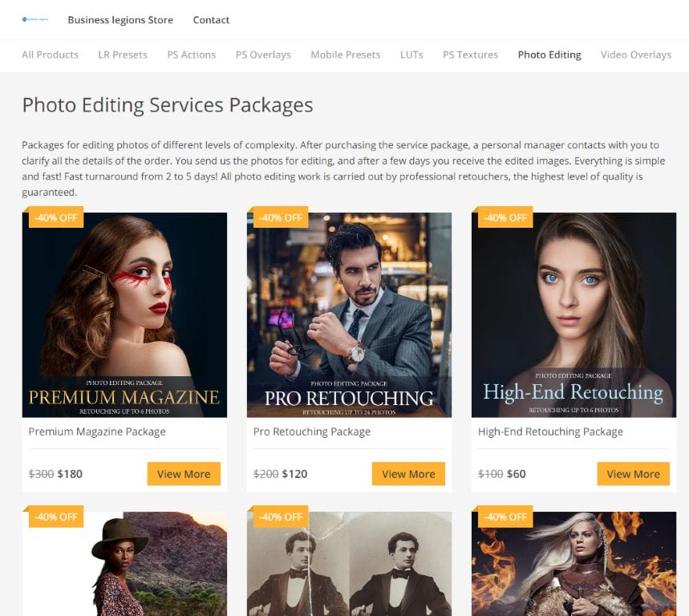Click View More on Pro Retouching Package
Screen dimensions: 689x616
(x=408, y=474)
